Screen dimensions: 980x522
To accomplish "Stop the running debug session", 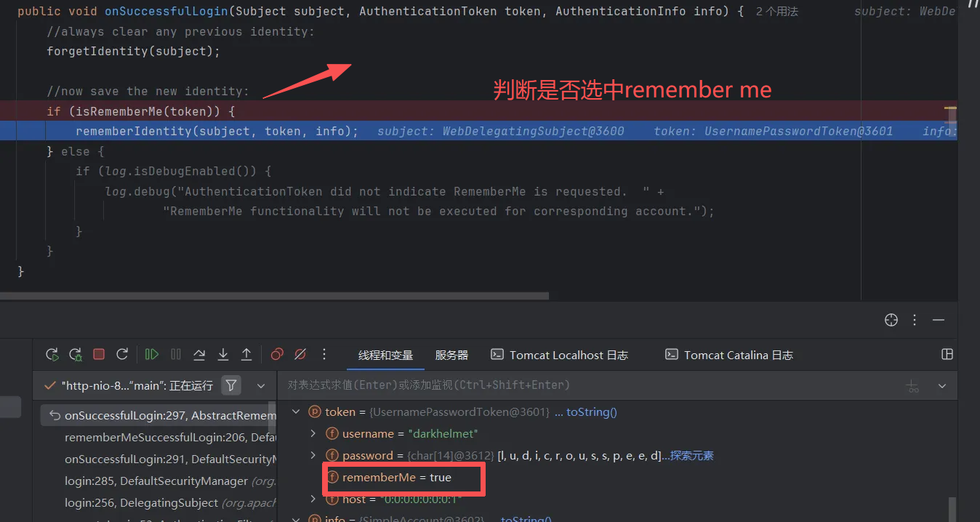I will tap(99, 355).
